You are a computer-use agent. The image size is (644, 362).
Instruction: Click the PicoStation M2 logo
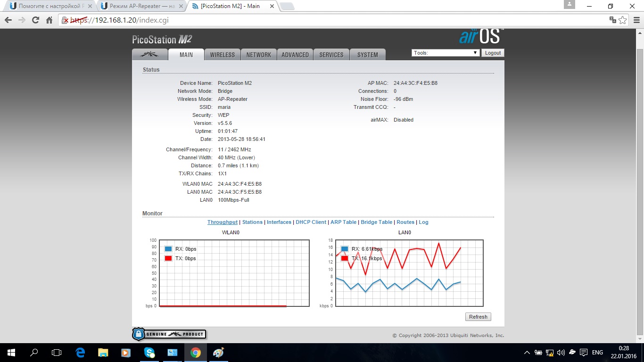click(162, 40)
